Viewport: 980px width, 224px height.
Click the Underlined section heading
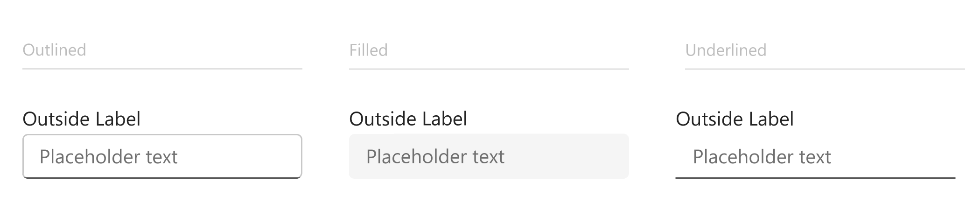[726, 50]
